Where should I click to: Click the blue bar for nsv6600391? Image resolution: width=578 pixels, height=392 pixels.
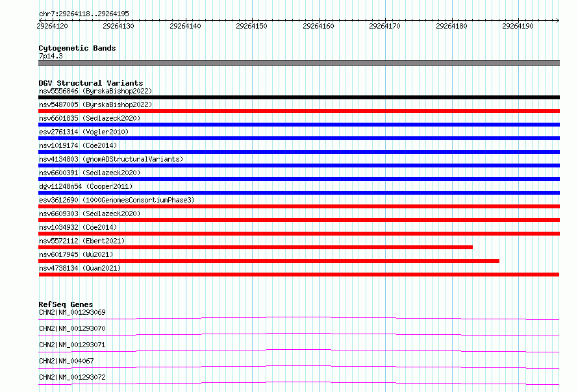[299, 179]
